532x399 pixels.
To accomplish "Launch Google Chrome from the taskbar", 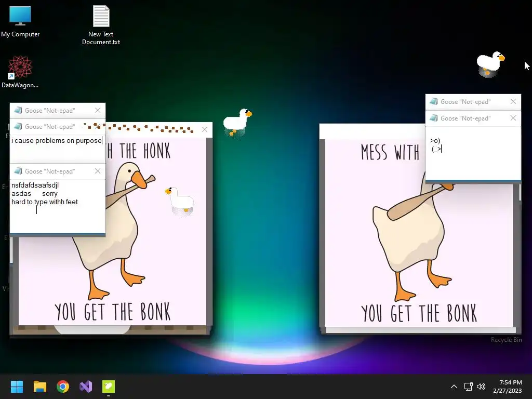I will tap(63, 387).
